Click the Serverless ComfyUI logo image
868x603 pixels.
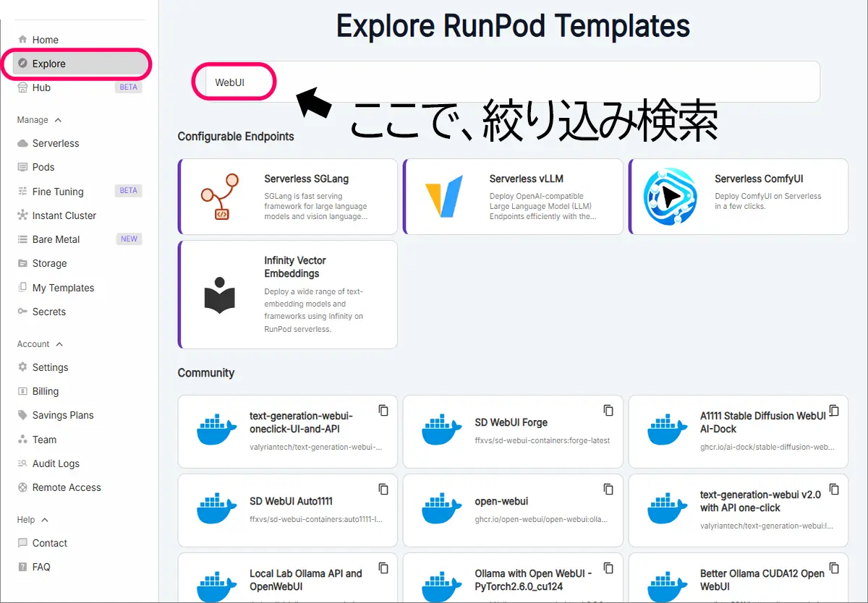[671, 197]
